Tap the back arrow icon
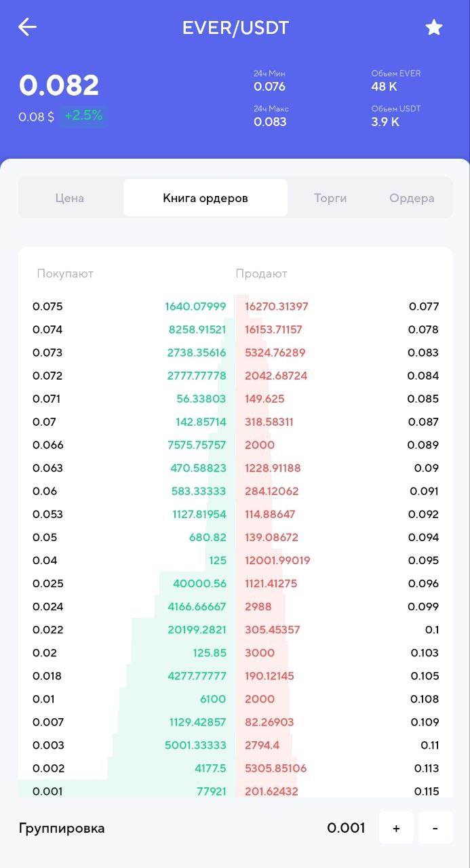Viewport: 470px width, 868px height. (28, 27)
